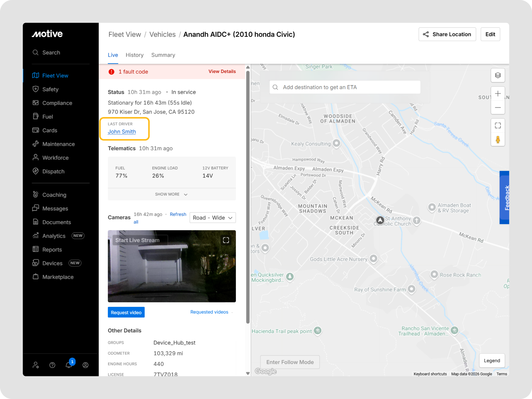This screenshot has width=532, height=399.
Task: Zoom in on the map
Action: 498,93
